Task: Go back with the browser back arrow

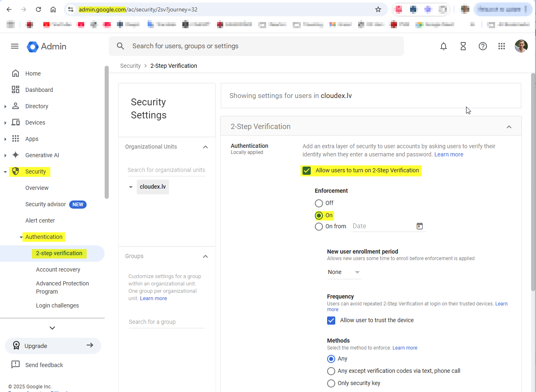Action: tap(9, 9)
